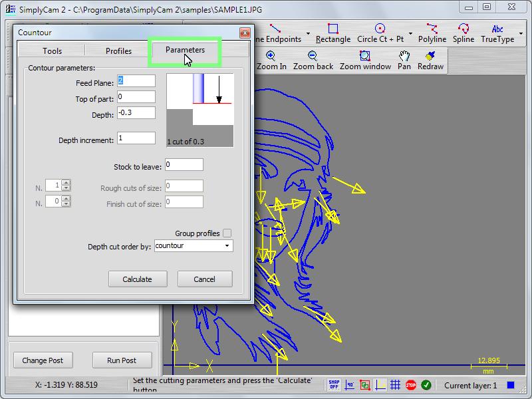
Task: Click the green checkmark confirm icon
Action: [426, 385]
